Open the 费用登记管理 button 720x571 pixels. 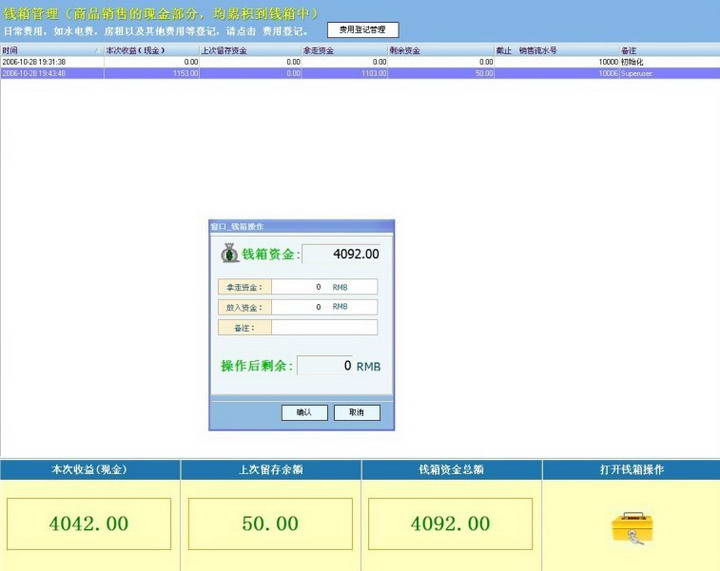363,30
